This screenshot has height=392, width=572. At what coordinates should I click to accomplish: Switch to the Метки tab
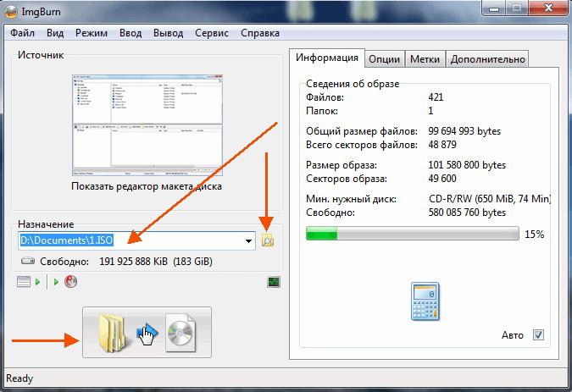(x=425, y=59)
